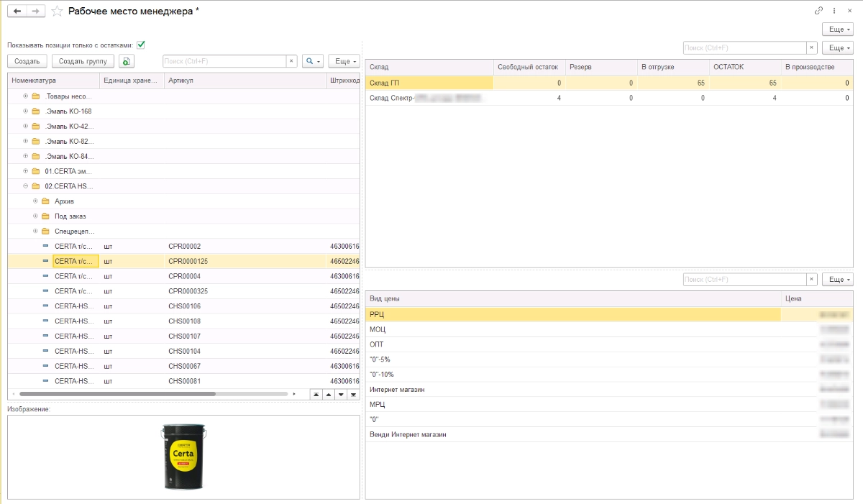Sort by the Вид цены column header
This screenshot has height=504, width=863.
[x=573, y=298]
